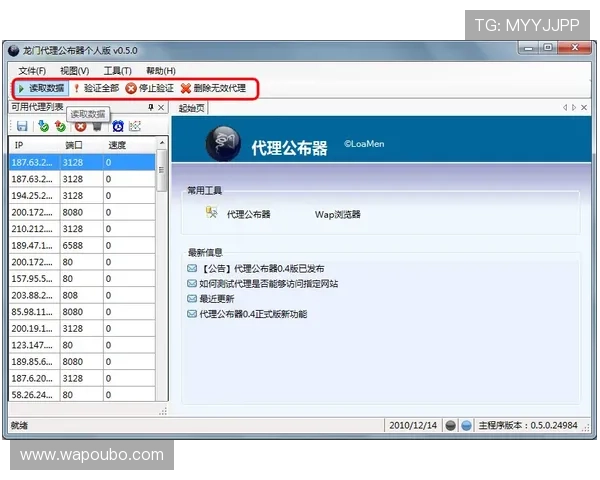The width and height of the screenshot is (600, 480).
Task: Click the 读取数据 toolbar button
Action: (x=41, y=88)
